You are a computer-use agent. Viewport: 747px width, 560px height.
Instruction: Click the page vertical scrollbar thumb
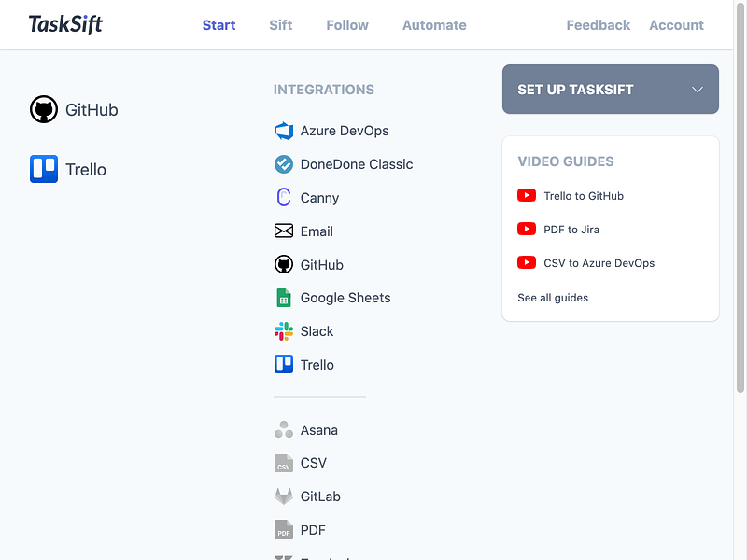pos(740,196)
